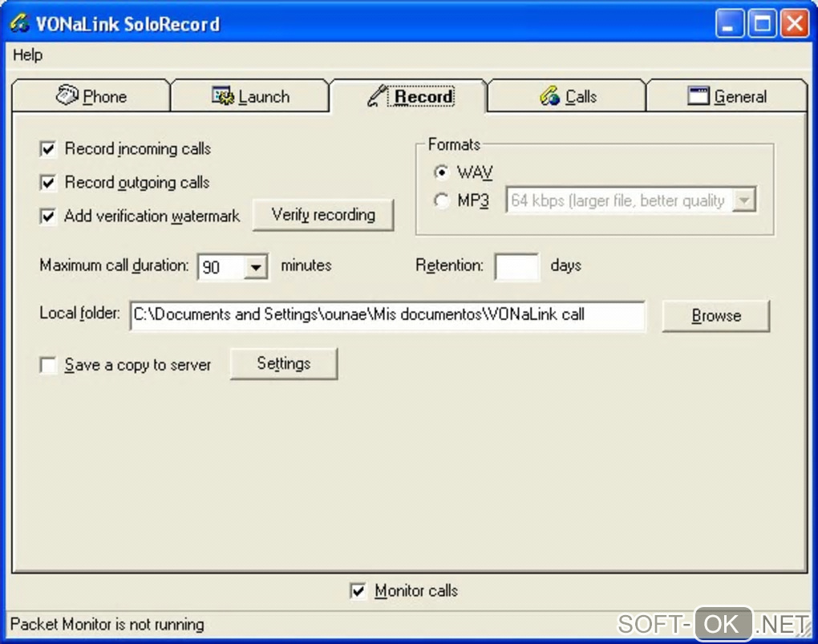This screenshot has width=818, height=644.
Task: Switch to the Phone tab
Action: [x=91, y=96]
